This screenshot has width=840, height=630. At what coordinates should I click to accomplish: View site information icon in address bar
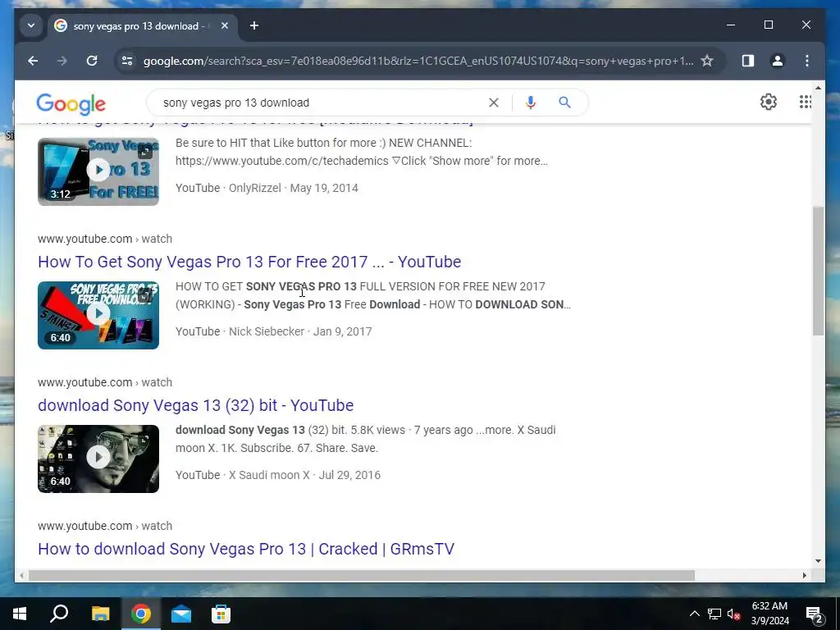[x=127, y=61]
